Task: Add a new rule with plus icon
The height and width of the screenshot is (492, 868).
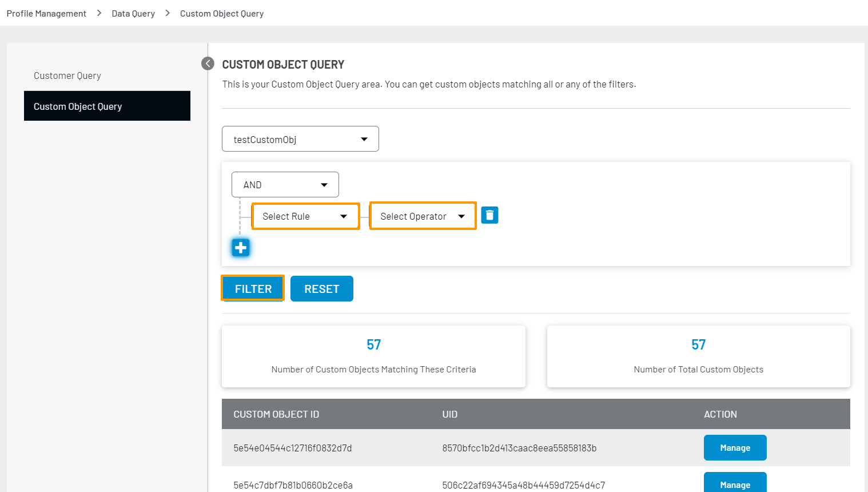Action: [x=241, y=248]
